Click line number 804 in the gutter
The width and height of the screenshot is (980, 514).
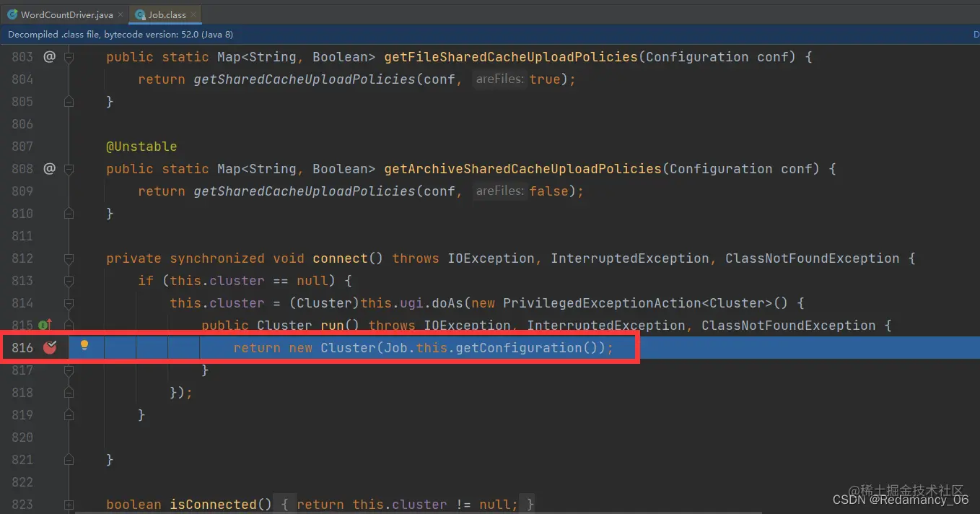[x=22, y=79]
